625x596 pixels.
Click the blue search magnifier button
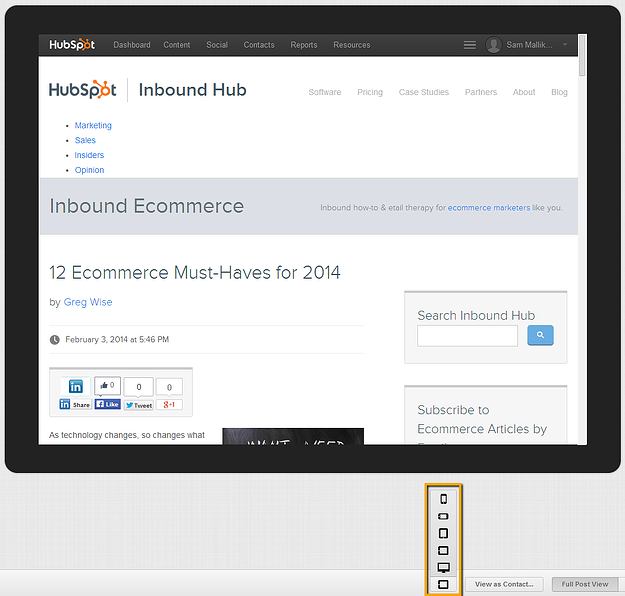[x=540, y=335]
